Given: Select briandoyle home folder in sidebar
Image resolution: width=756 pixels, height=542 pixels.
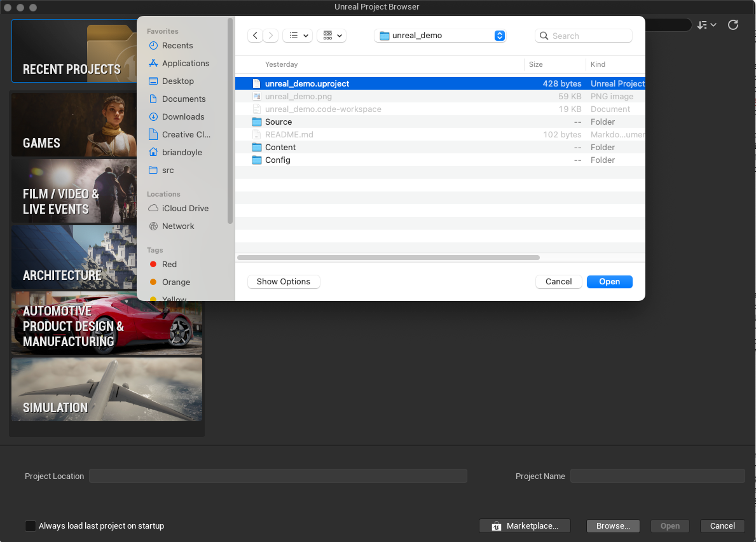Looking at the screenshot, I should 182,153.
